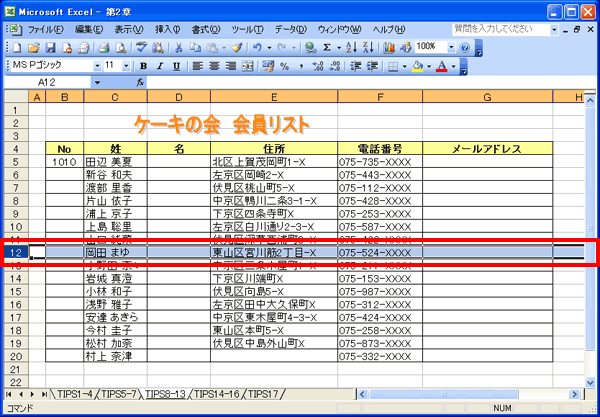600x417 pixels.
Task: Select column G header
Action: [x=488, y=97]
